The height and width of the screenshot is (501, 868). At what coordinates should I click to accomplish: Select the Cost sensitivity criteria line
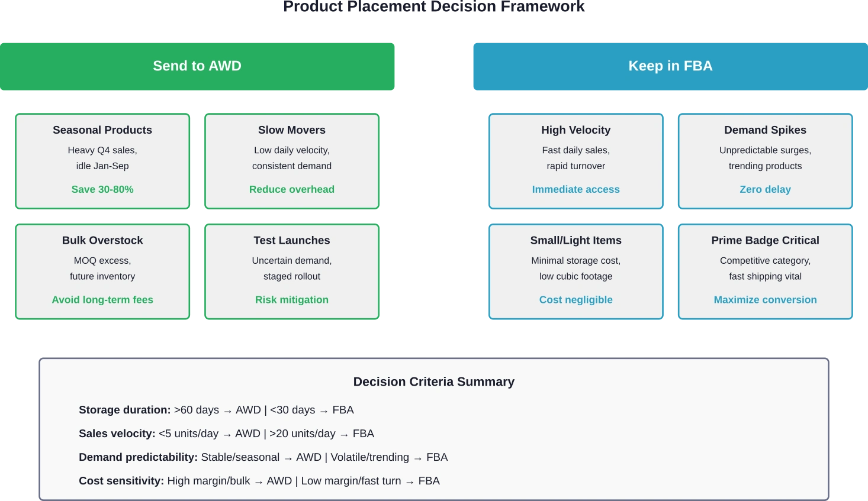tap(259, 481)
